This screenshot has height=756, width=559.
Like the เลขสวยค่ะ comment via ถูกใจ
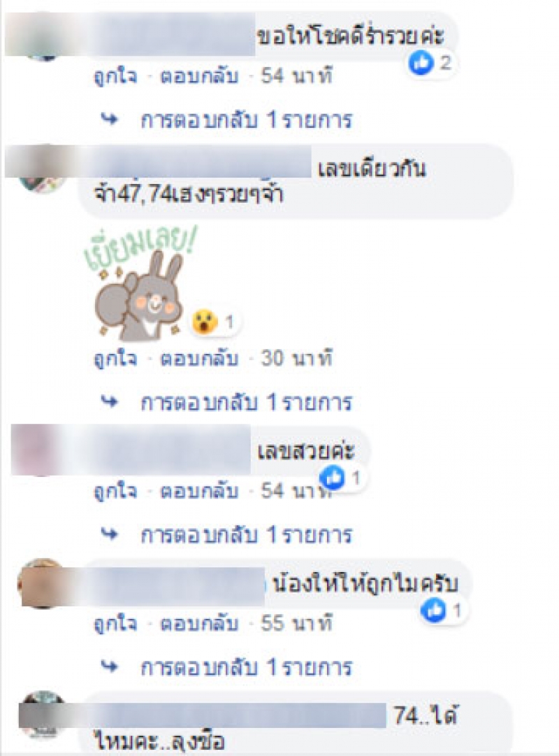tap(116, 492)
